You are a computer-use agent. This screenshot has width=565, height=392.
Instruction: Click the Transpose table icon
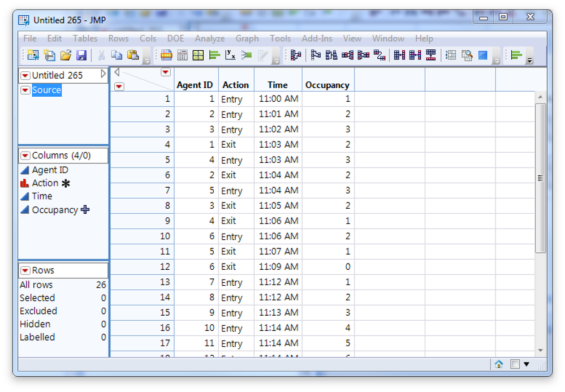pyautogui.click(x=379, y=55)
